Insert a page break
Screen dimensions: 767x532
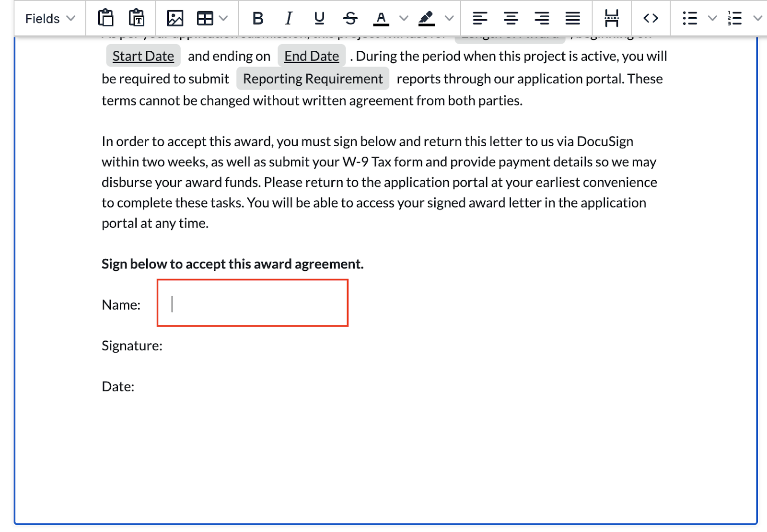[612, 18]
